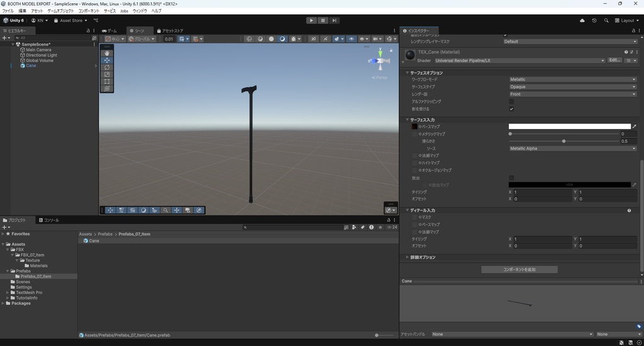Toggle 影を受ける checkbox

tap(511, 109)
